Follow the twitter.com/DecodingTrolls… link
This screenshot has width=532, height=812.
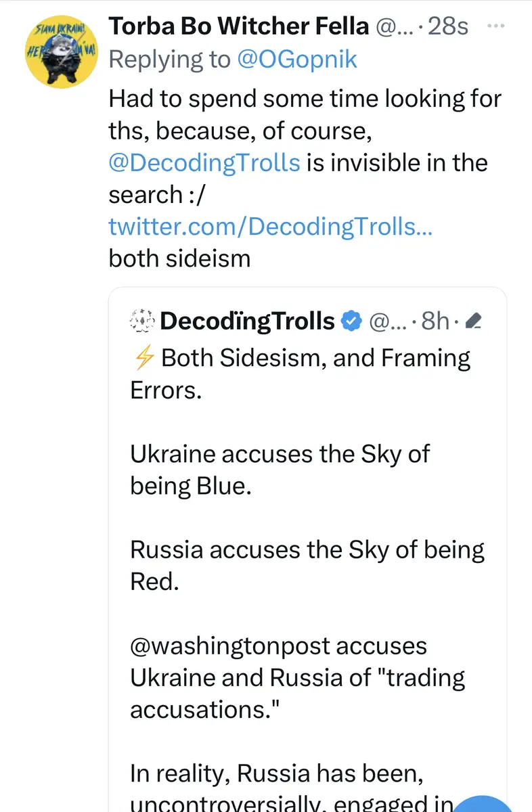pyautogui.click(x=270, y=227)
